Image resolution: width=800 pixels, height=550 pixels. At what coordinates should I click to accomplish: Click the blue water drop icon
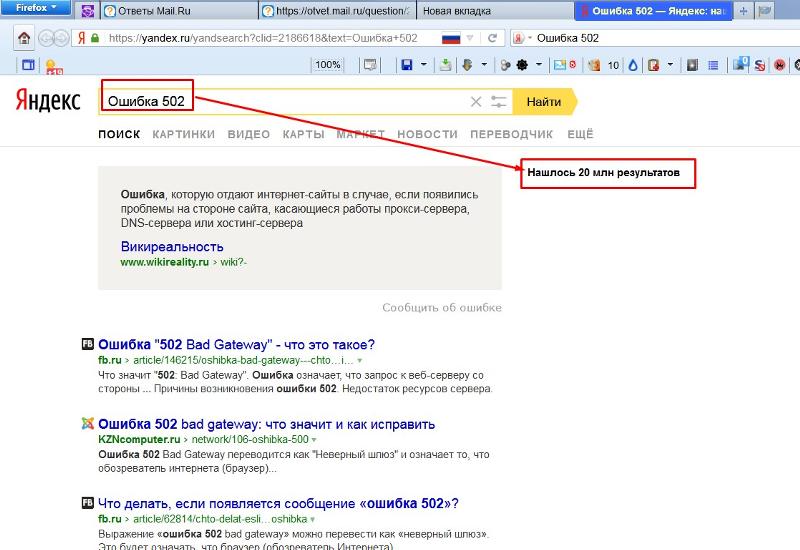[x=633, y=65]
